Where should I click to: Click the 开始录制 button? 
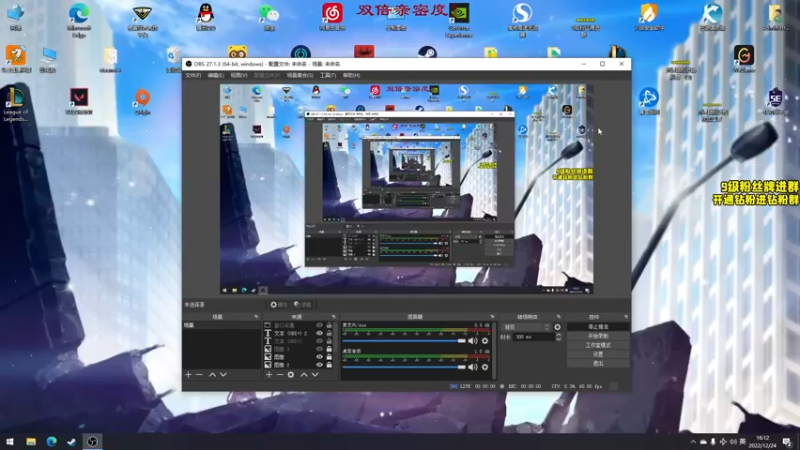tap(598, 336)
